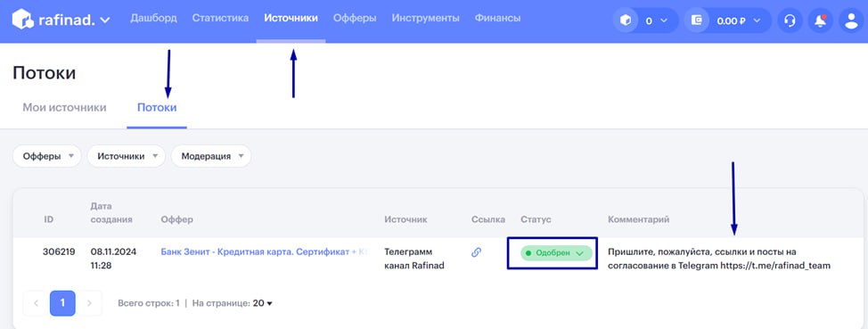This screenshot has width=868, height=329.
Task: Click the cube points counter icon
Action: pos(626,21)
